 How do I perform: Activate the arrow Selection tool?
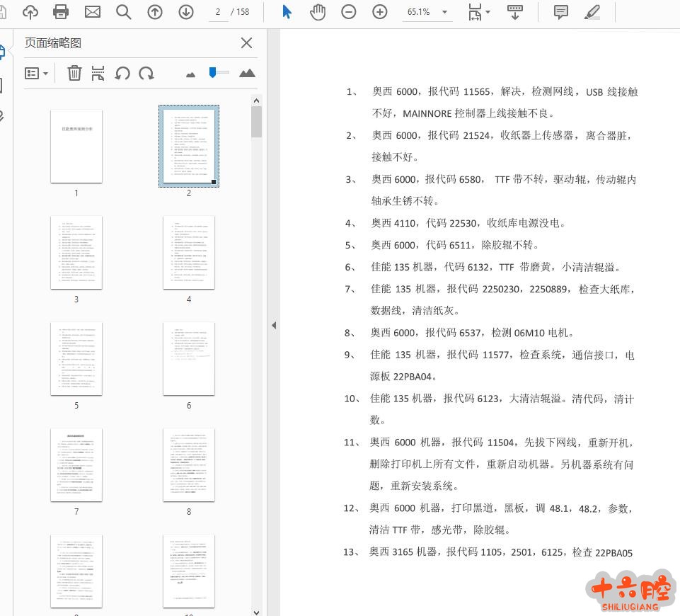(x=287, y=12)
